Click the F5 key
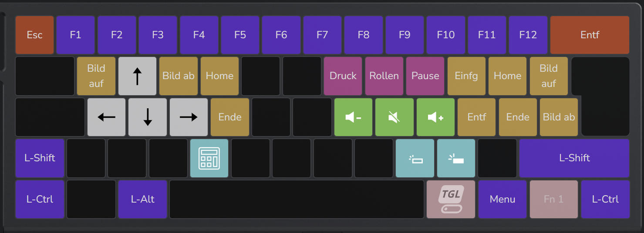644x233 pixels. click(240, 35)
